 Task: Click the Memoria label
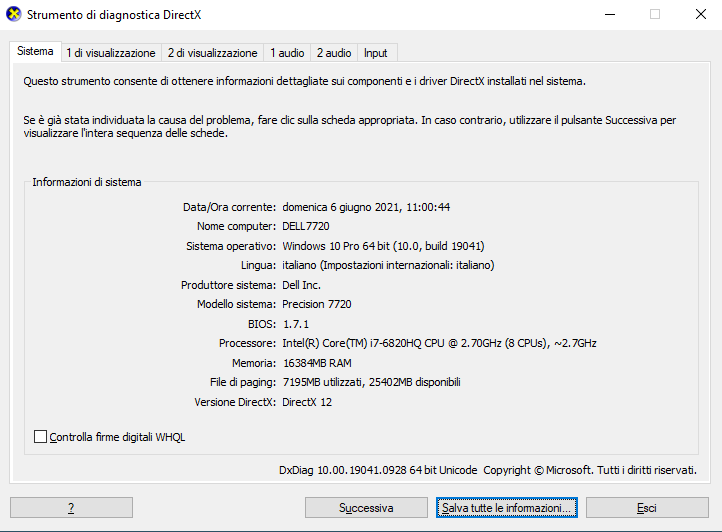point(254,363)
